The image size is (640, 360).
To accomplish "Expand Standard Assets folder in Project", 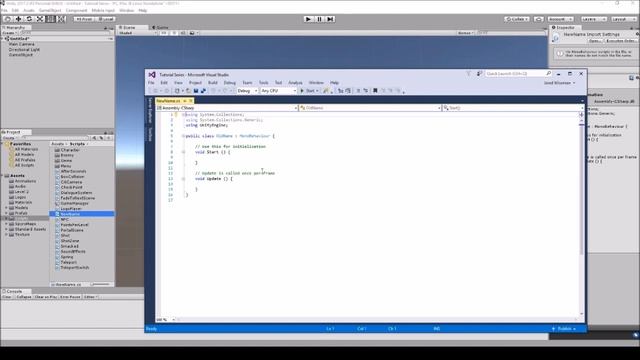I will click(x=6, y=229).
